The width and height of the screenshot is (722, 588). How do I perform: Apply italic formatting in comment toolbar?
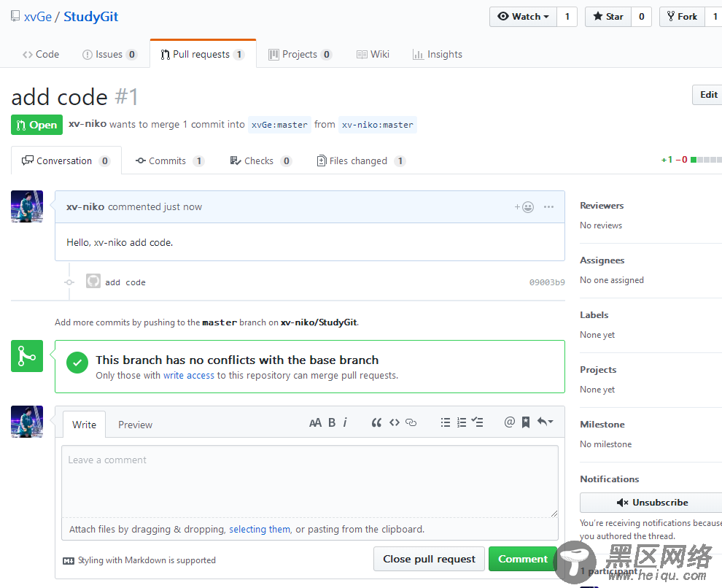[x=345, y=422]
